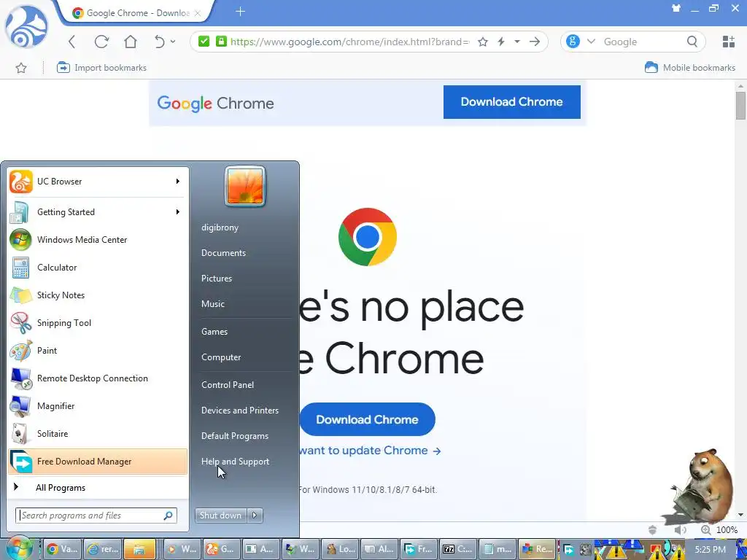The height and width of the screenshot is (560, 747).
Task: Click the lightning speed mode icon
Action: (x=501, y=42)
